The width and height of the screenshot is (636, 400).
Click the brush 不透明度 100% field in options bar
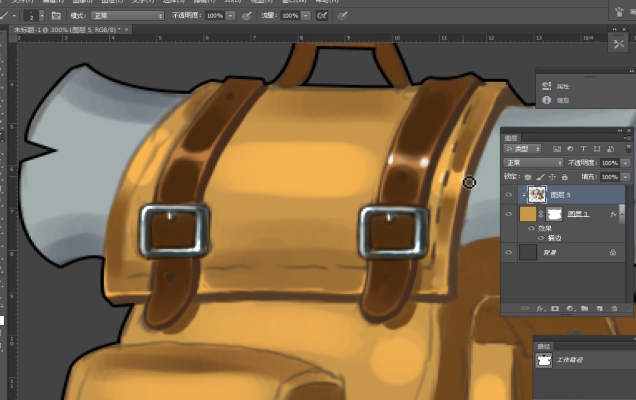pyautogui.click(x=215, y=16)
